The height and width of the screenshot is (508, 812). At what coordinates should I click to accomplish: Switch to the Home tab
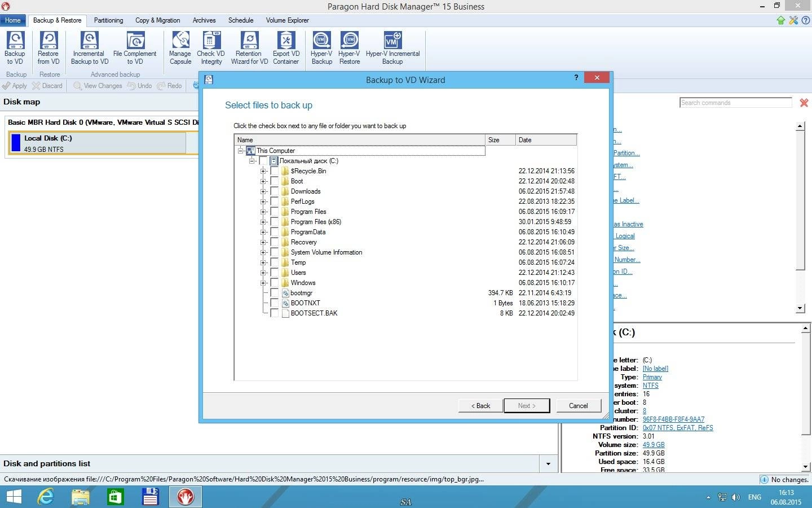point(12,20)
